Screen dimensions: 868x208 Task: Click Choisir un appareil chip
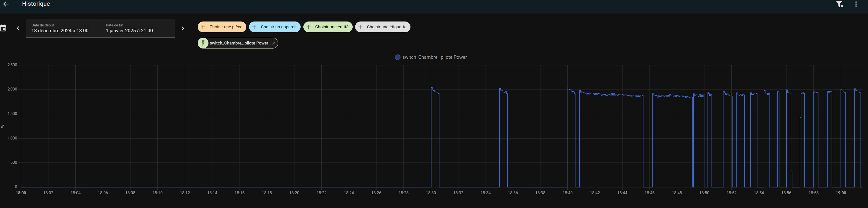click(x=275, y=27)
